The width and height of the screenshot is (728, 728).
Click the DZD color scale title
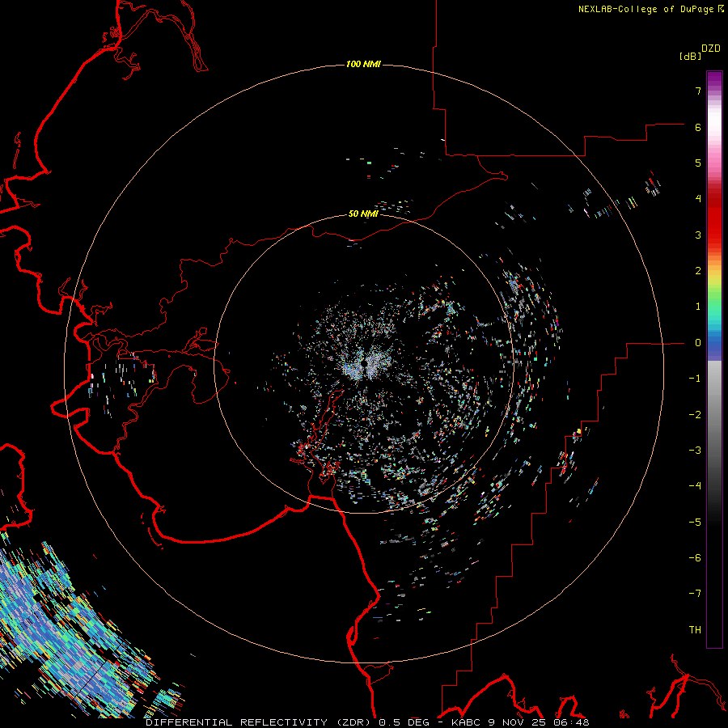[x=711, y=49]
